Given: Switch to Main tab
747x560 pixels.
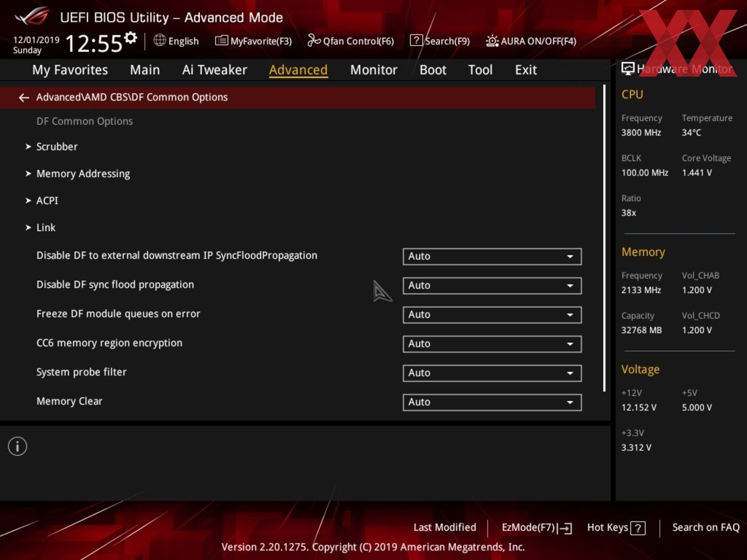Looking at the screenshot, I should point(145,70).
